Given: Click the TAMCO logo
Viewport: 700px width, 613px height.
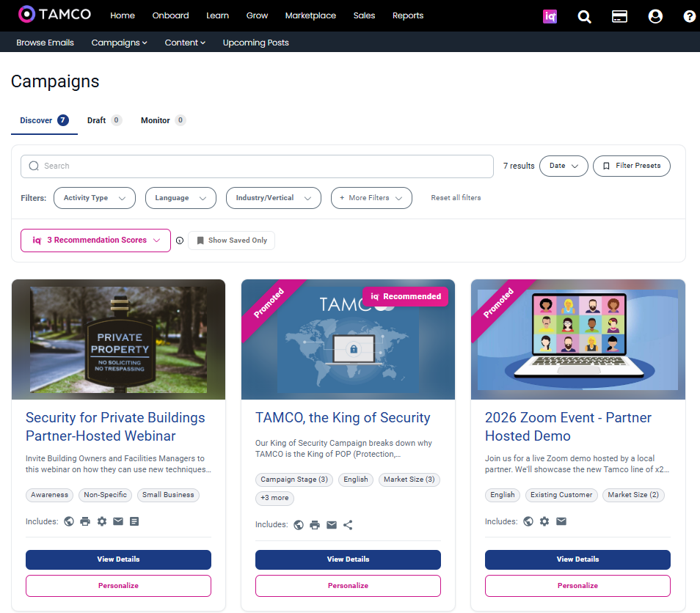Looking at the screenshot, I should tap(54, 14).
